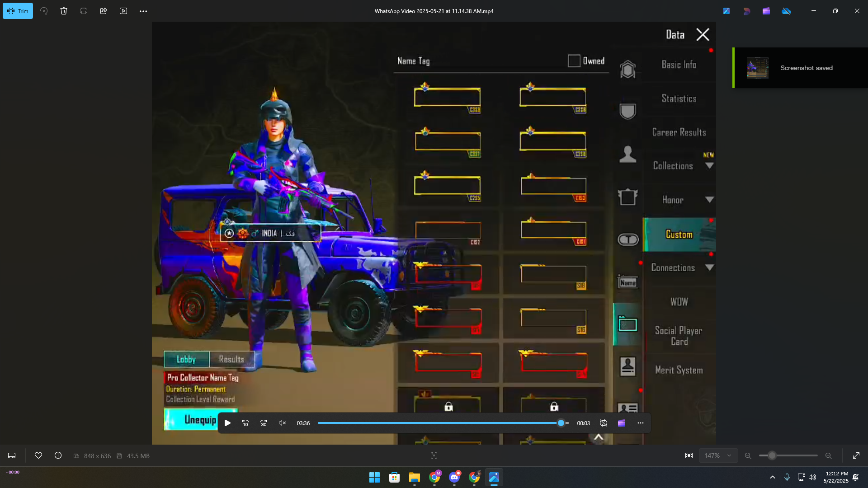Screen dimensions: 868x488
Task: Open the Clipchamp icon in the player bar
Action: pos(622,423)
